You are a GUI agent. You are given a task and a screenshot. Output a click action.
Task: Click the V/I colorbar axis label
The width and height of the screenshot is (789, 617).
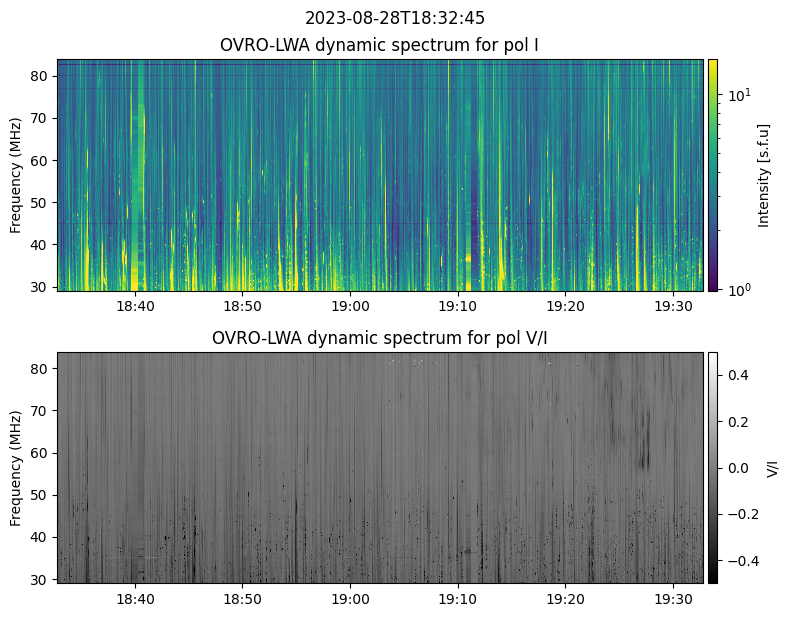pyautogui.click(x=771, y=467)
